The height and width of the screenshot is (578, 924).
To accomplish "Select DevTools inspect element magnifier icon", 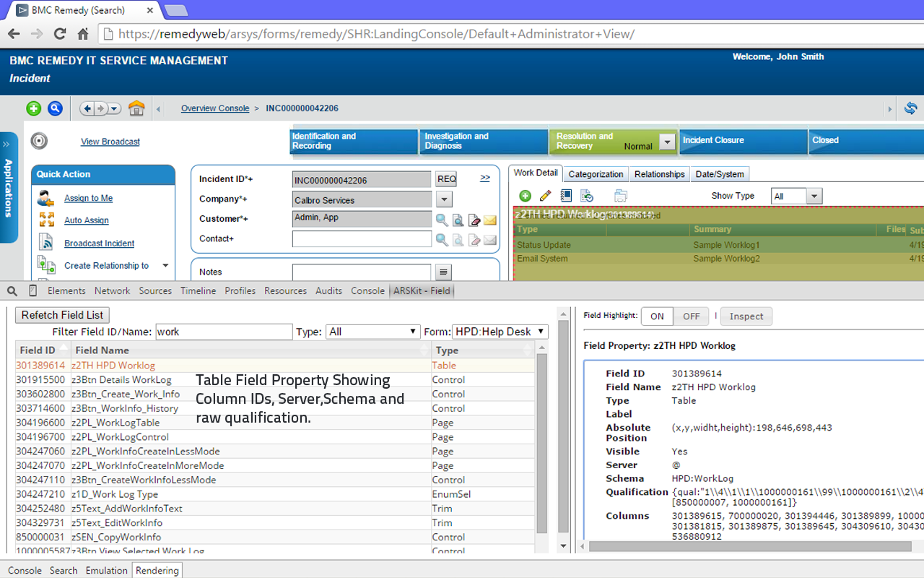I will click(12, 290).
